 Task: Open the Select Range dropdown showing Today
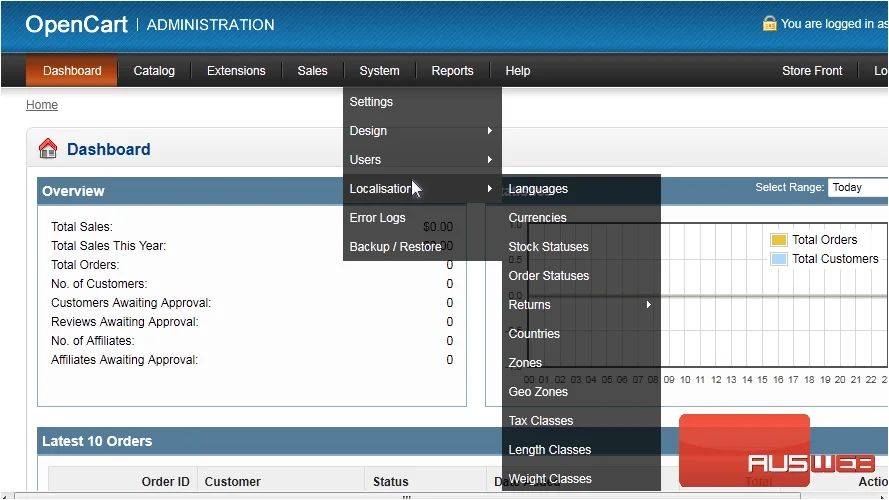point(858,188)
